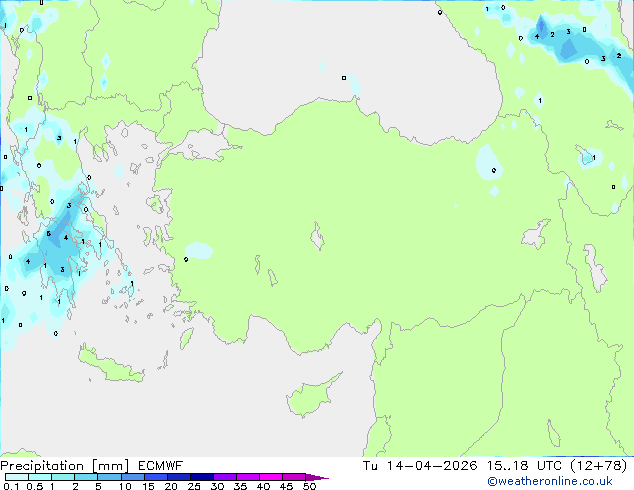Screen dimensions: 634x490
Task: Pick the 2–5 mm legend swatch
Action: coord(86,477)
